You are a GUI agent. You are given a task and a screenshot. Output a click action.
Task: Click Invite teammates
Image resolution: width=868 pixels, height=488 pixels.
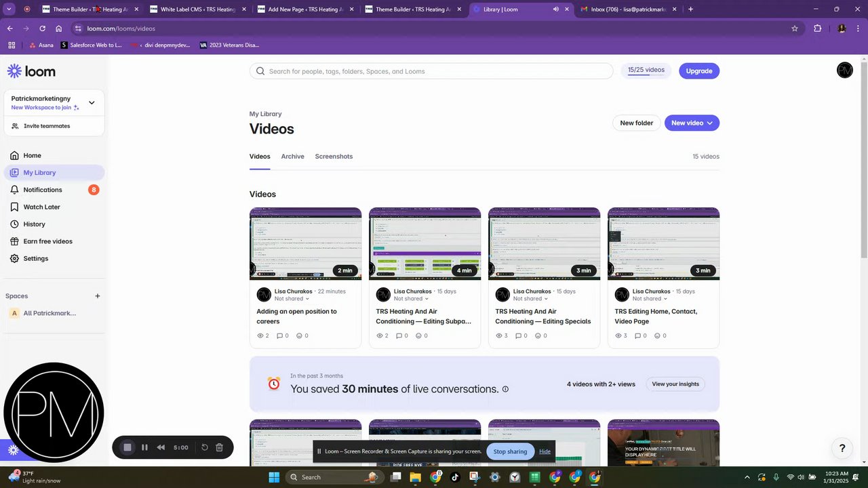click(x=54, y=126)
